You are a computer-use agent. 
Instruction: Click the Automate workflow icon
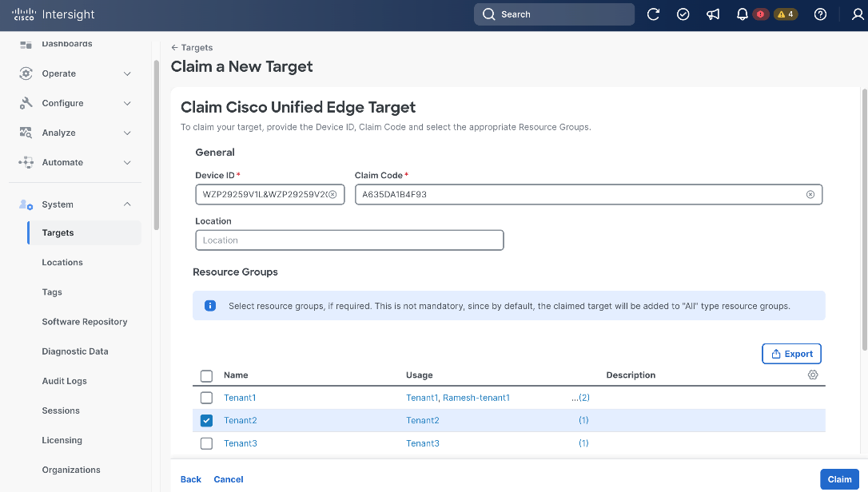26,162
